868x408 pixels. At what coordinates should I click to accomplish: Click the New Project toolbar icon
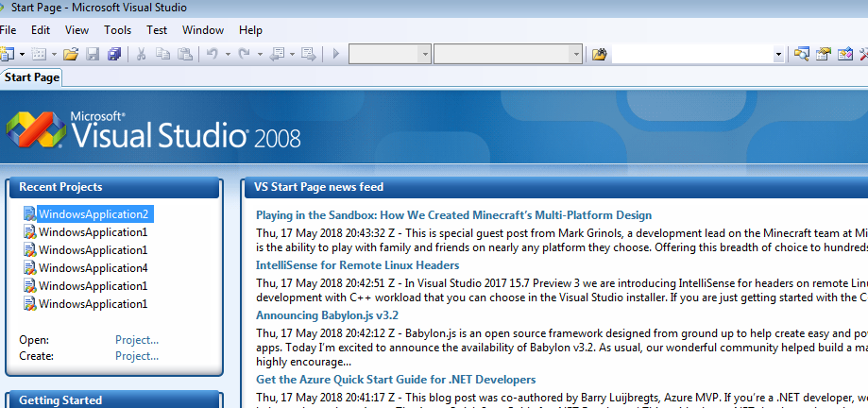[x=8, y=54]
